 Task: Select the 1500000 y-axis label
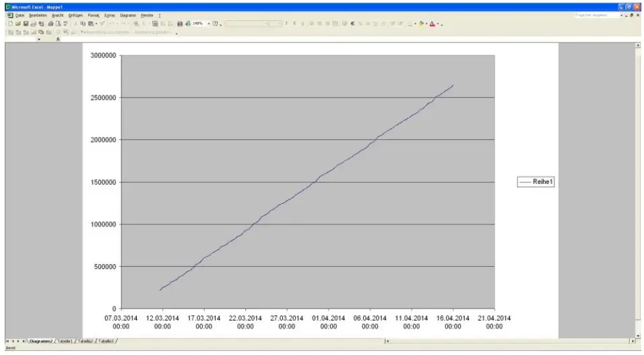coord(103,182)
